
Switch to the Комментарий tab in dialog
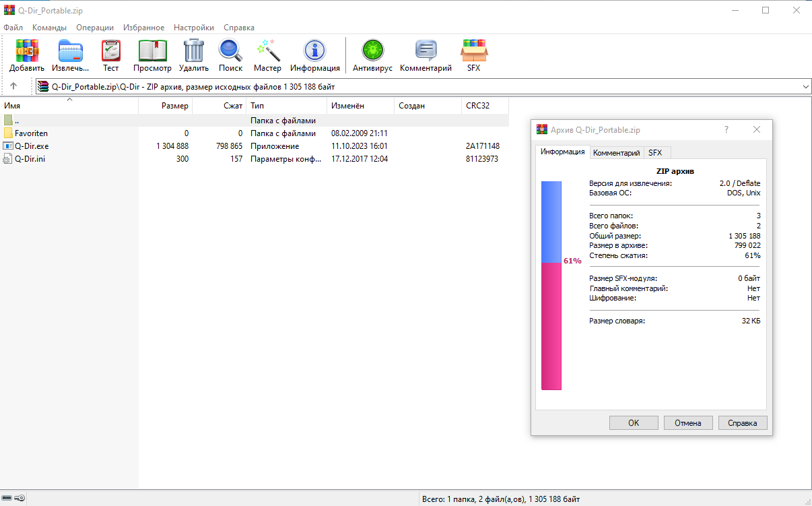point(616,153)
